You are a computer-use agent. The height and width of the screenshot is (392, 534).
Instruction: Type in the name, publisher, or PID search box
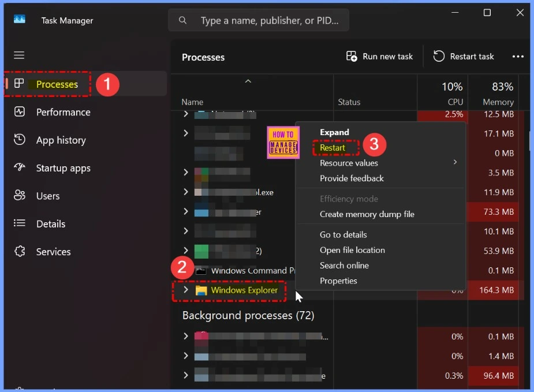pyautogui.click(x=259, y=20)
